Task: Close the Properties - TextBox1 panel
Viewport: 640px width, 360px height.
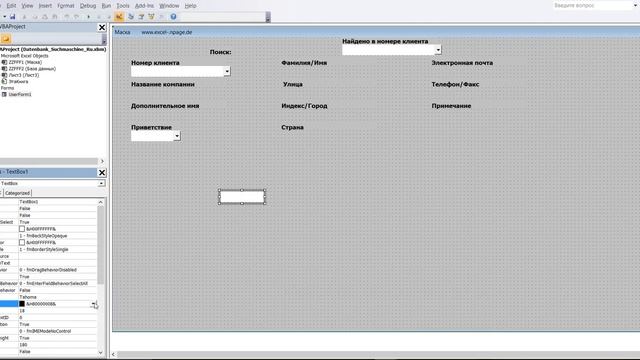Action: point(102,173)
